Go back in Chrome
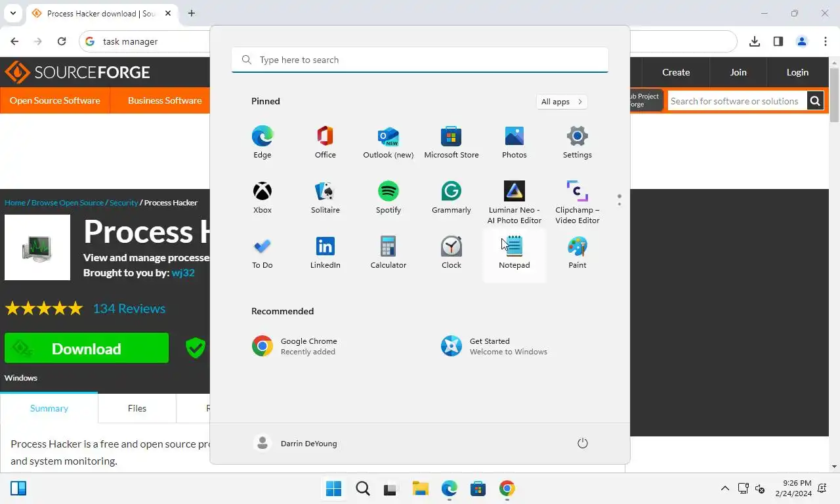The width and height of the screenshot is (840, 504). point(14,41)
